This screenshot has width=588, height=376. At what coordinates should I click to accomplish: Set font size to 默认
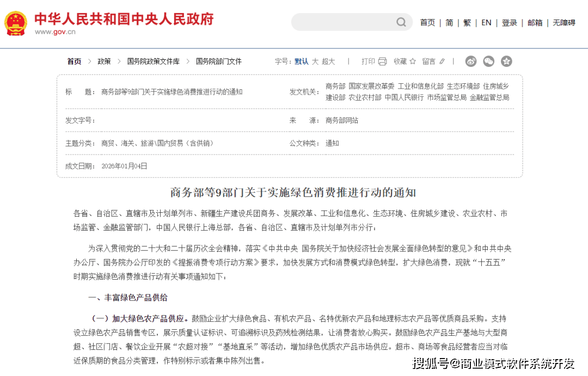coord(302,61)
